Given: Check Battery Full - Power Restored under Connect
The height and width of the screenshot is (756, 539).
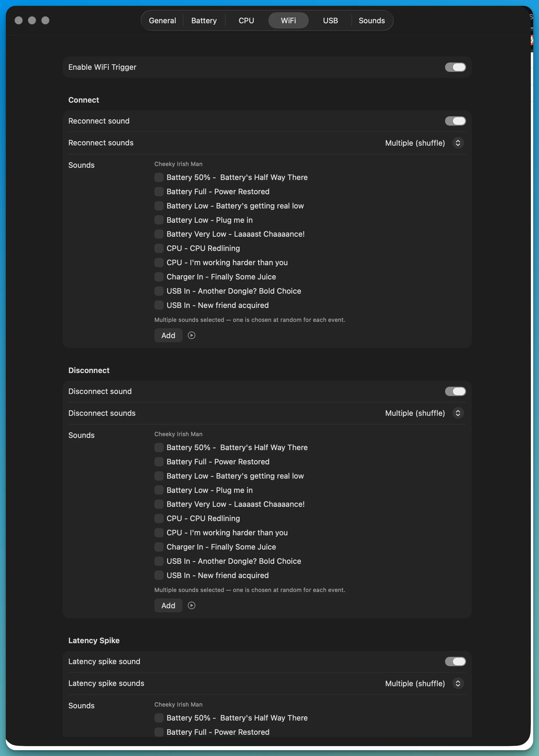Looking at the screenshot, I should click(159, 192).
